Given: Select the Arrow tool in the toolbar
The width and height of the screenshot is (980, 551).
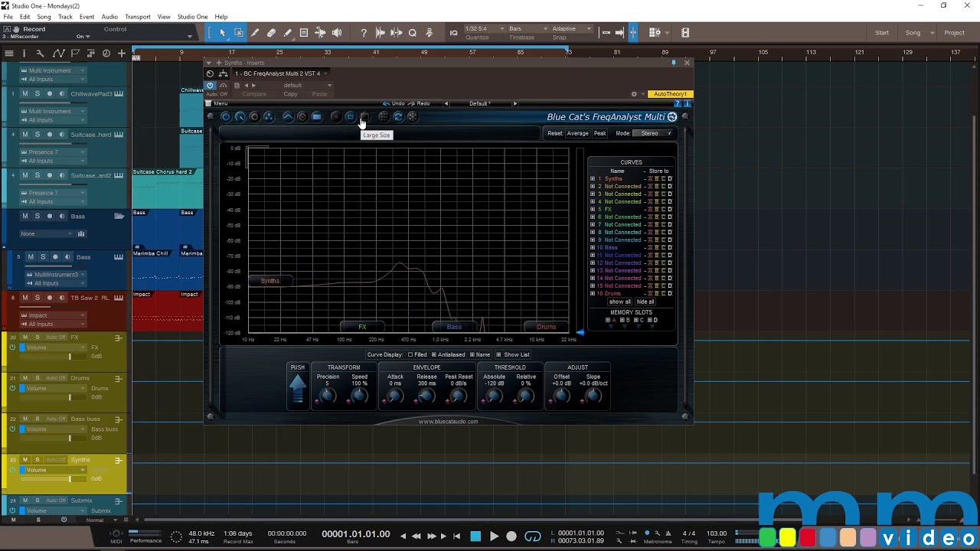Looking at the screenshot, I should pos(222,33).
